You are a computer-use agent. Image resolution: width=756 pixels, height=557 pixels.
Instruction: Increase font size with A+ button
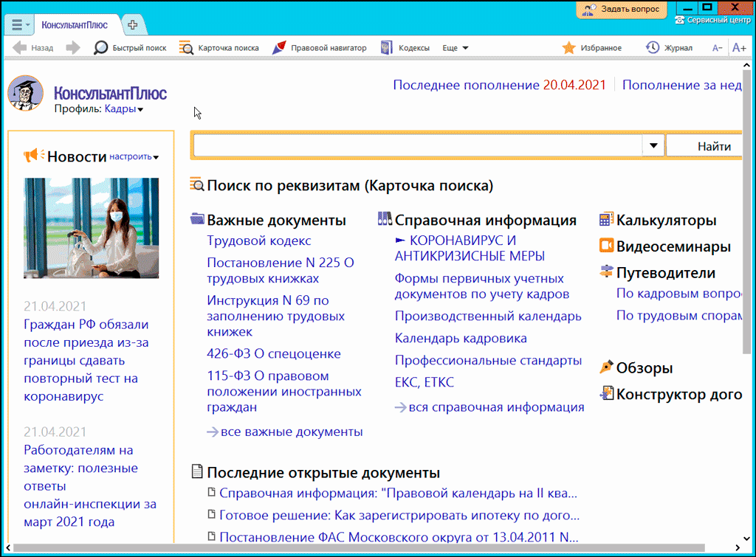click(x=738, y=48)
